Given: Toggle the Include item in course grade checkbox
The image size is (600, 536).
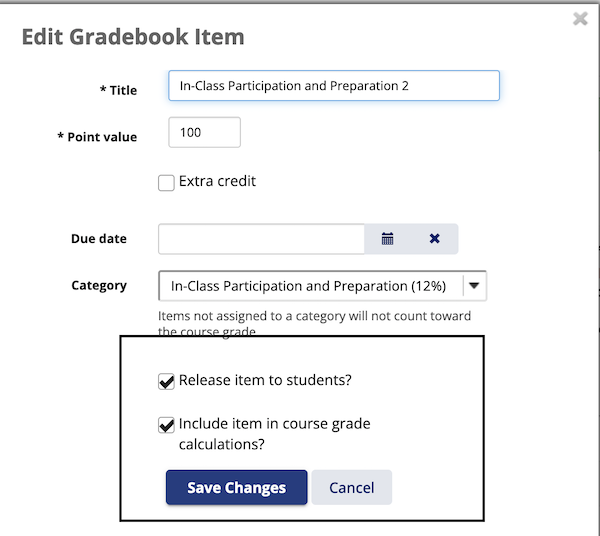Looking at the screenshot, I should (x=167, y=425).
